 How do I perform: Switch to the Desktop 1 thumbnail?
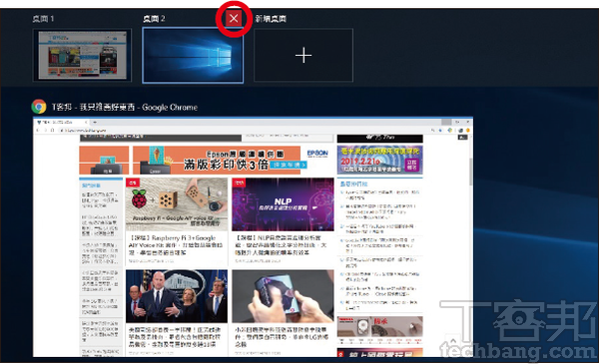click(x=82, y=55)
